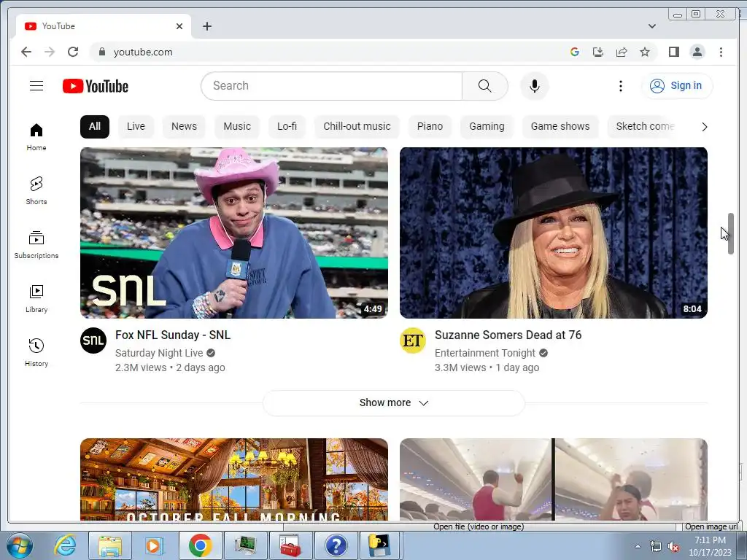Viewport: 747px width, 560px height.
Task: Launch Internet Explorer from taskbar
Action: [x=65, y=545]
